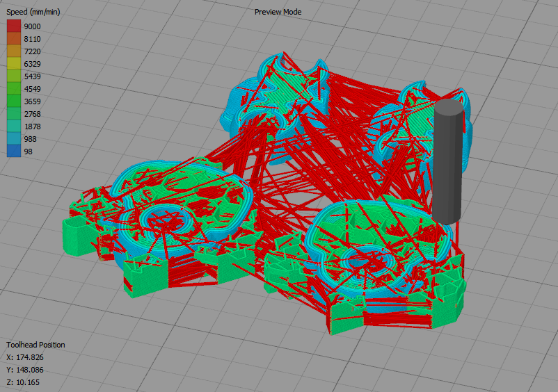Click the gray toolhead cylinder
The image size is (558, 392).
448,160
